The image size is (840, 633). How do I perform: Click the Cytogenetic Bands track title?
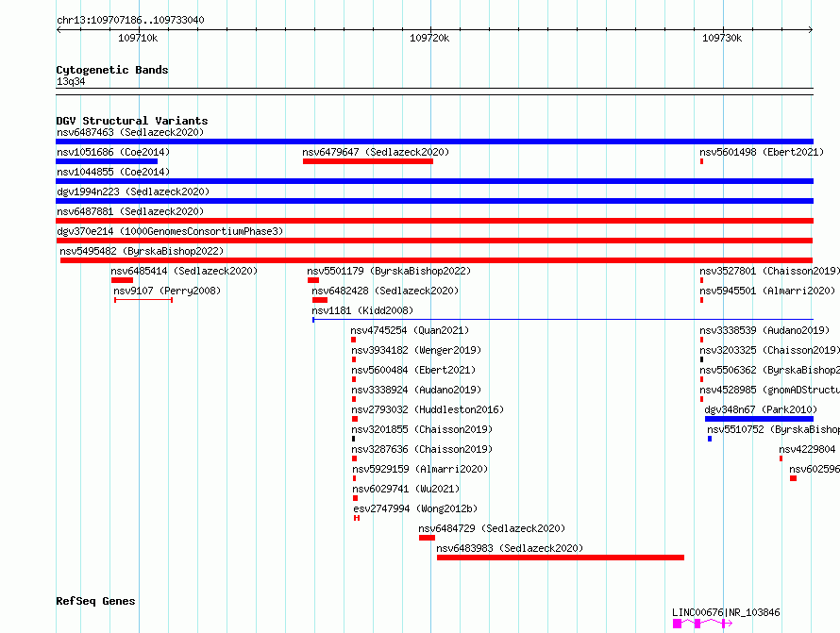click(x=112, y=70)
